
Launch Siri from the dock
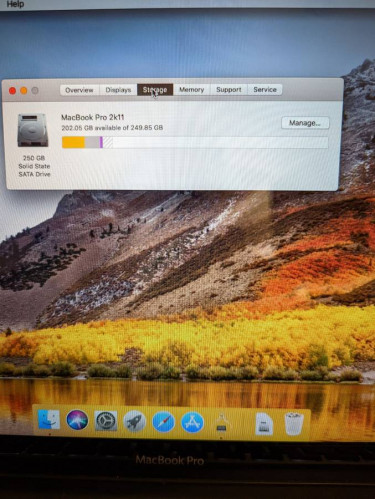pos(77,420)
